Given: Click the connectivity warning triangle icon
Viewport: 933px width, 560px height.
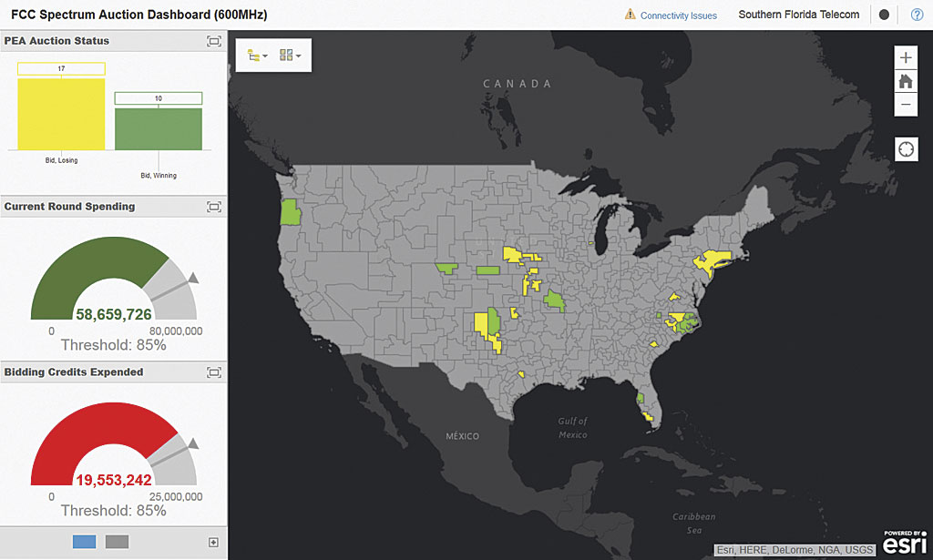Looking at the screenshot, I should (x=630, y=15).
